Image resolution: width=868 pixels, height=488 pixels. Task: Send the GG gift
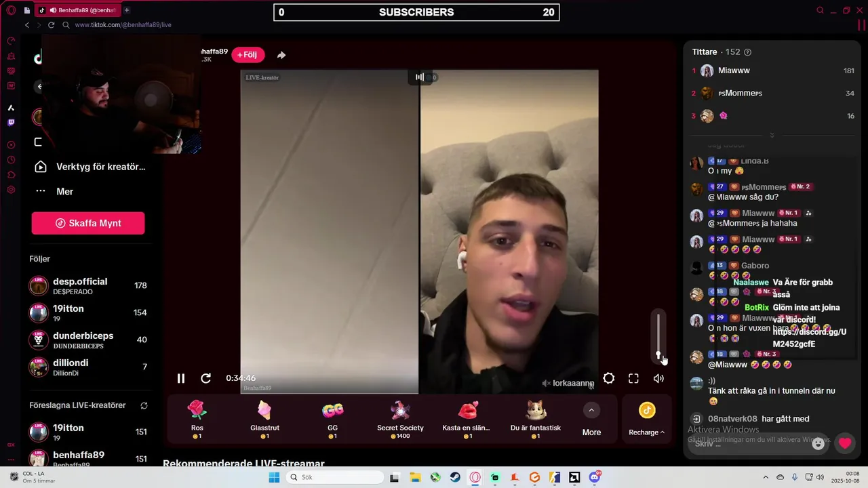332,419
